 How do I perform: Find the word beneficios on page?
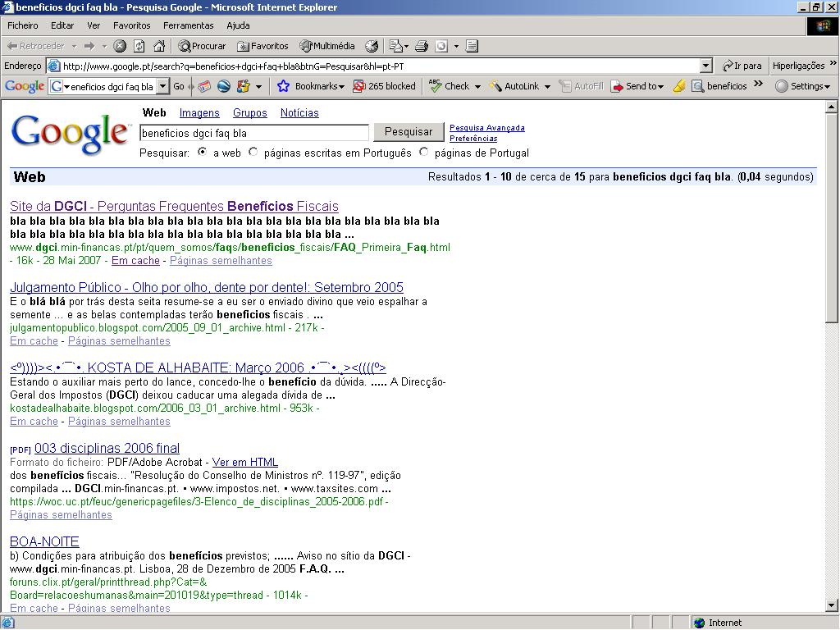click(719, 86)
